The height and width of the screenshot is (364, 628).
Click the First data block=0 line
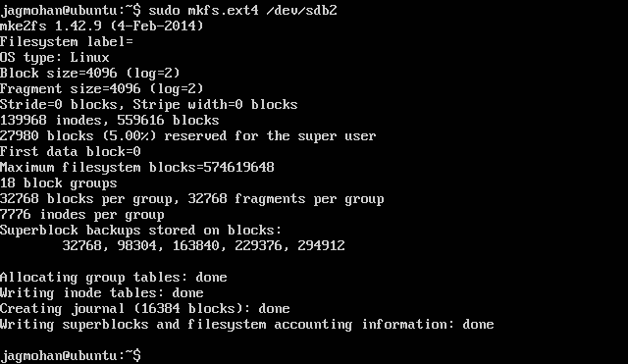click(71, 152)
